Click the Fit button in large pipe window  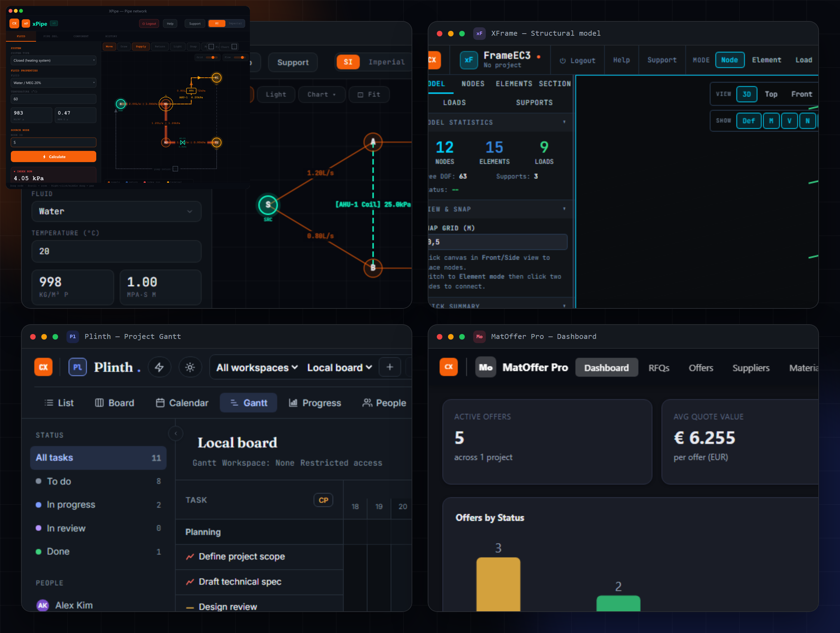[x=369, y=95]
